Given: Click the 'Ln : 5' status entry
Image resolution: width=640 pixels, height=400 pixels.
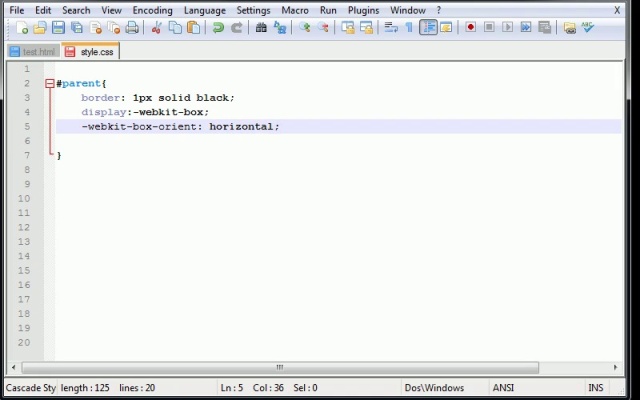Looking at the screenshot, I should pos(232,387).
